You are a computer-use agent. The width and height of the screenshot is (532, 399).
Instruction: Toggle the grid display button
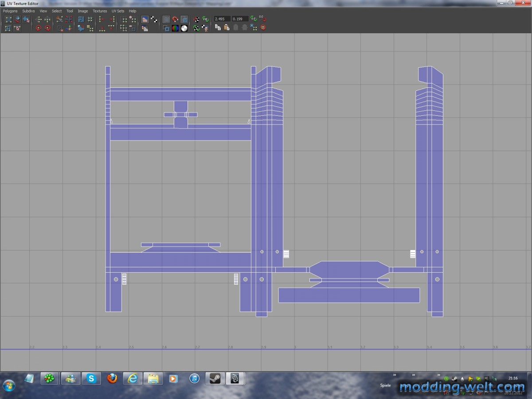(166, 20)
